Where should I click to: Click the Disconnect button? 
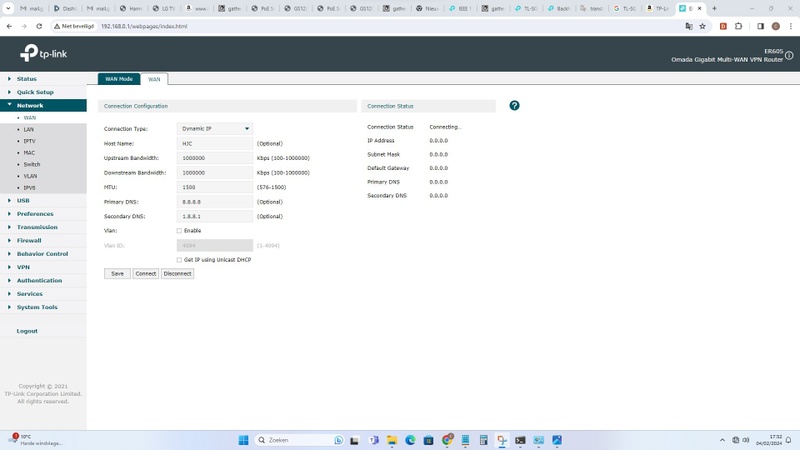(178, 273)
